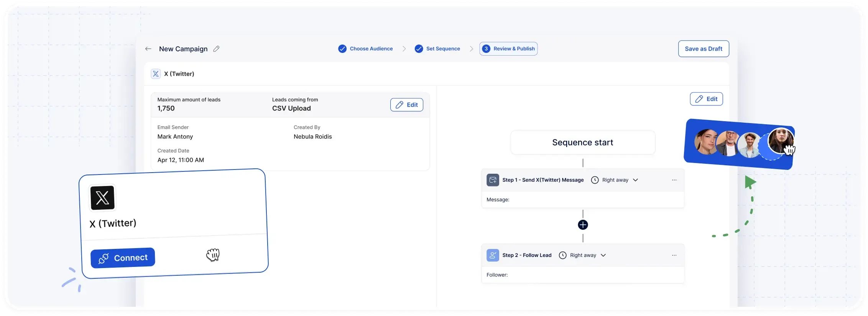This screenshot has width=868, height=316.
Task: Expand Step 2 Right away timing dropdown
Action: 603,255
